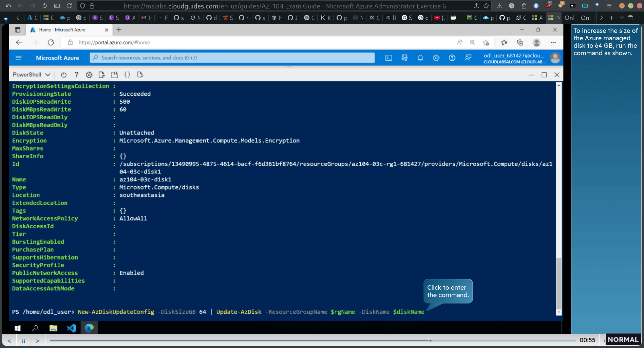Open Azure portal settings gear
Image resolution: width=644 pixels, height=348 pixels.
click(436, 58)
